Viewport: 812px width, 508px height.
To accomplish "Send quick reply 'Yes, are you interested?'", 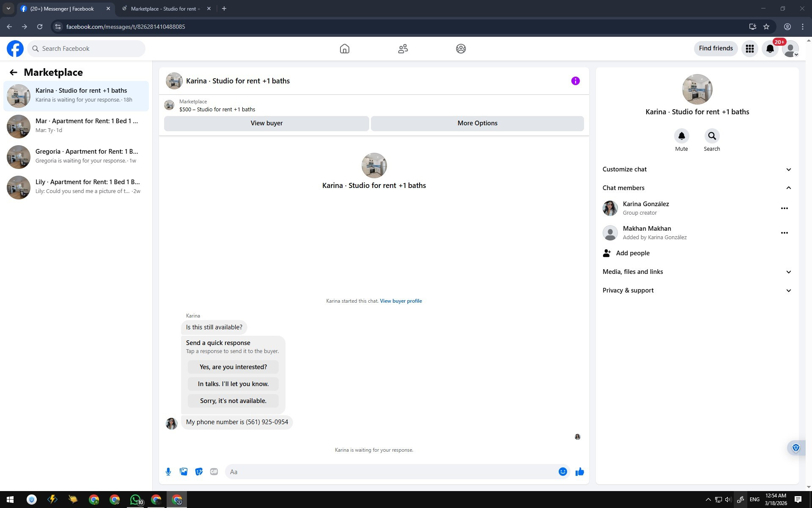I will (233, 367).
